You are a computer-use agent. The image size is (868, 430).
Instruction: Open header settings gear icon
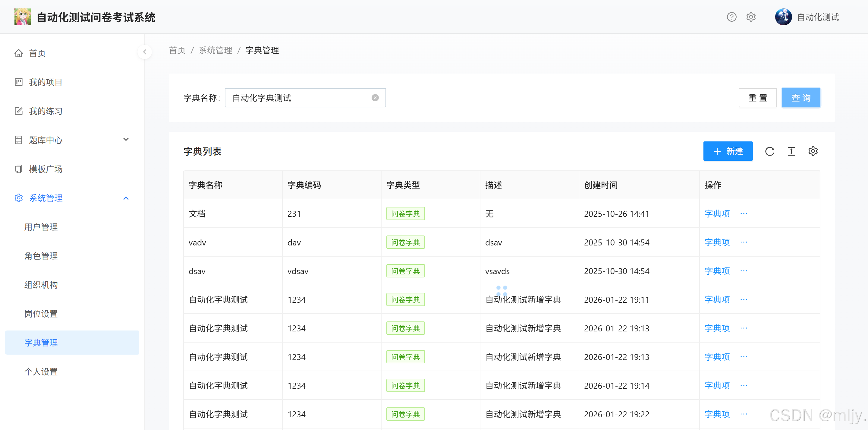point(751,17)
